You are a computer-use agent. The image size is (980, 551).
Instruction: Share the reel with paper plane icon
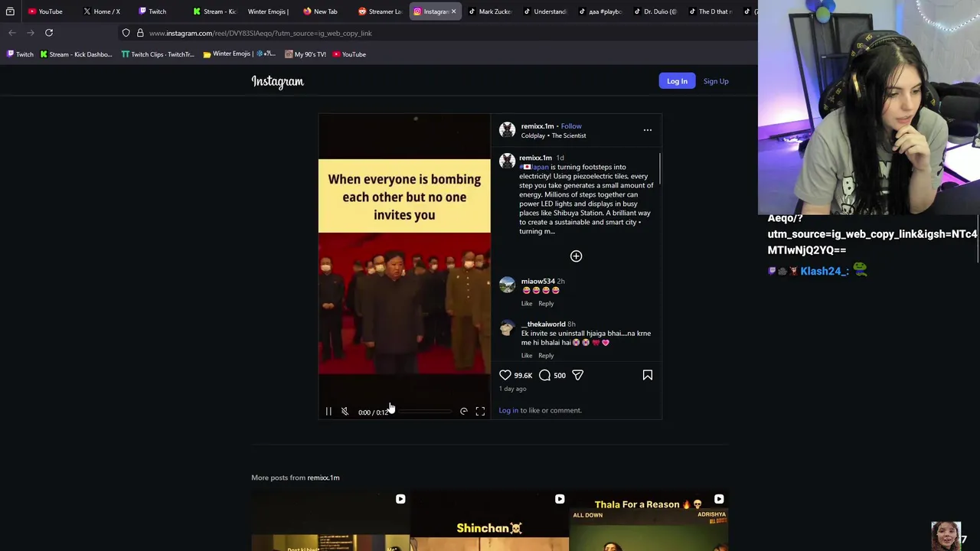pos(577,375)
